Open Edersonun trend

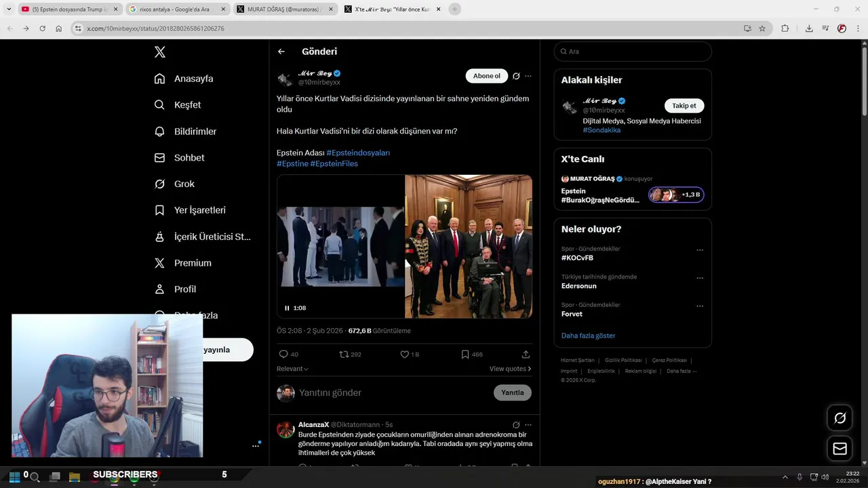tap(579, 286)
